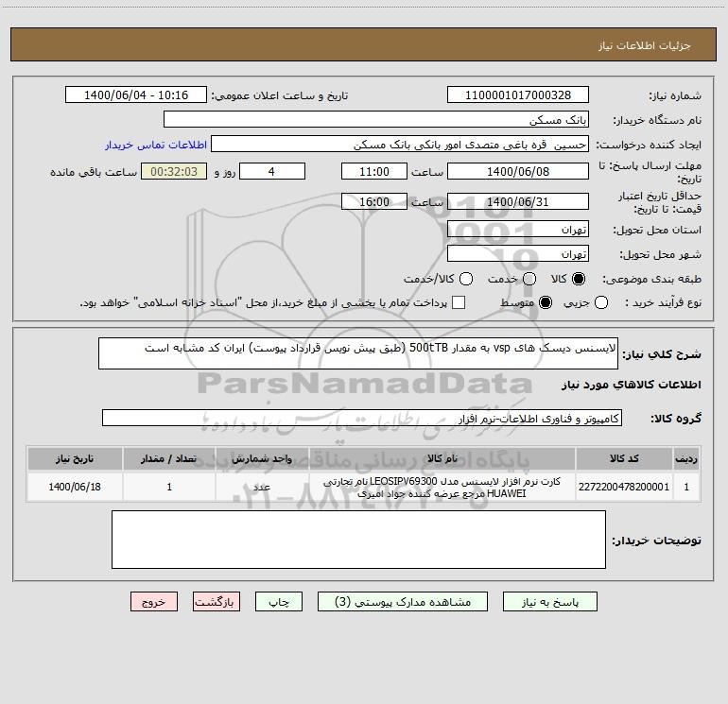Click the تاریخ نیاز column header
728x704 pixels.
[75, 458]
